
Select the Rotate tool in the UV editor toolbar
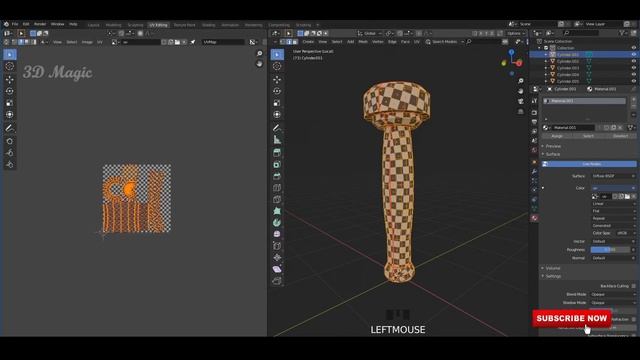[x=10, y=91]
